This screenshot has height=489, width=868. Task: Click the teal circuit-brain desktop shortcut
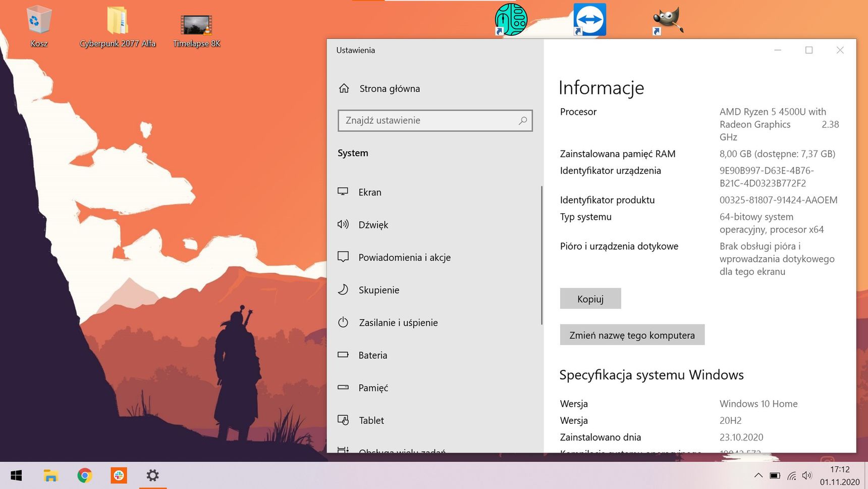511,20
